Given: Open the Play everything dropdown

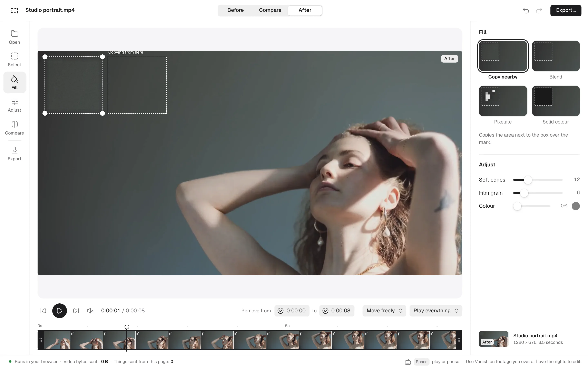Looking at the screenshot, I should pyautogui.click(x=436, y=311).
